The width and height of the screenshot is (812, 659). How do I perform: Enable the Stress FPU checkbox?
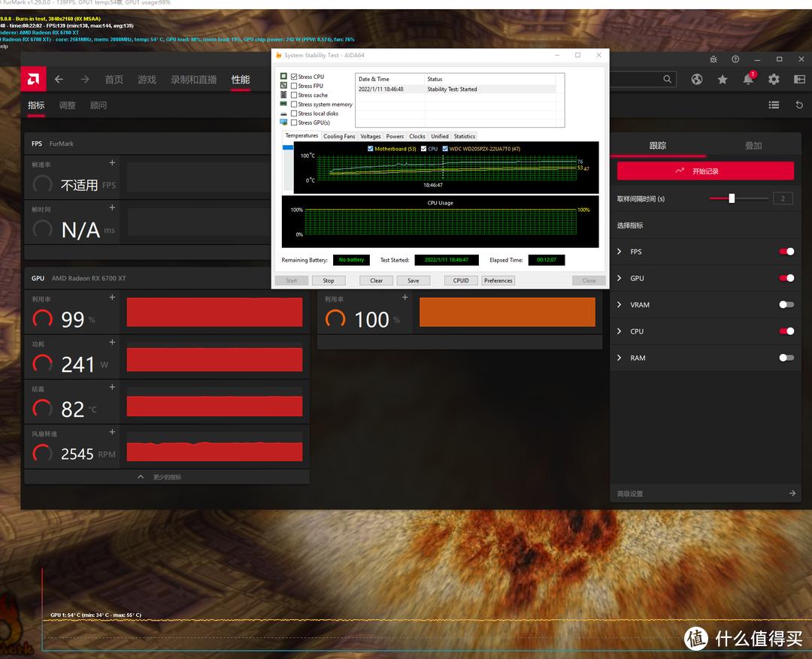294,86
